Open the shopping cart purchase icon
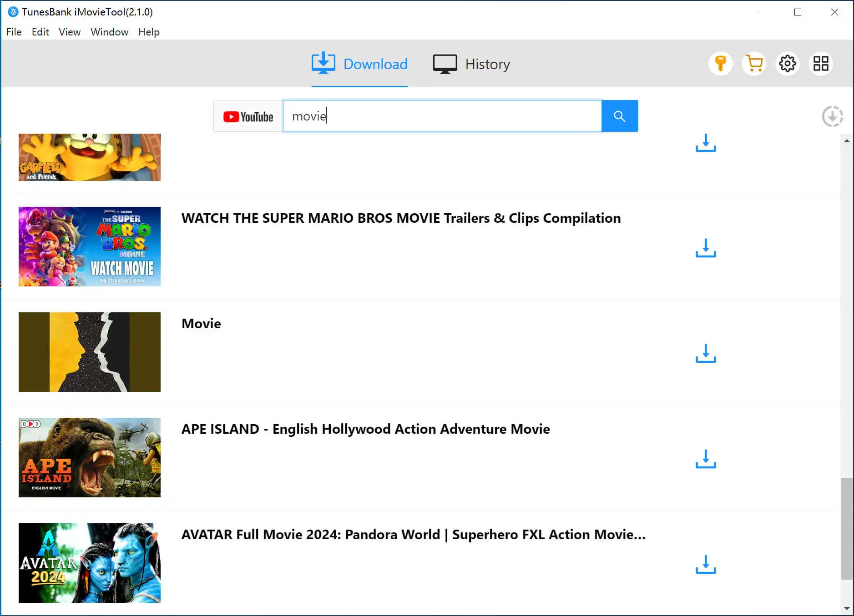This screenshot has width=854, height=616. coord(754,64)
